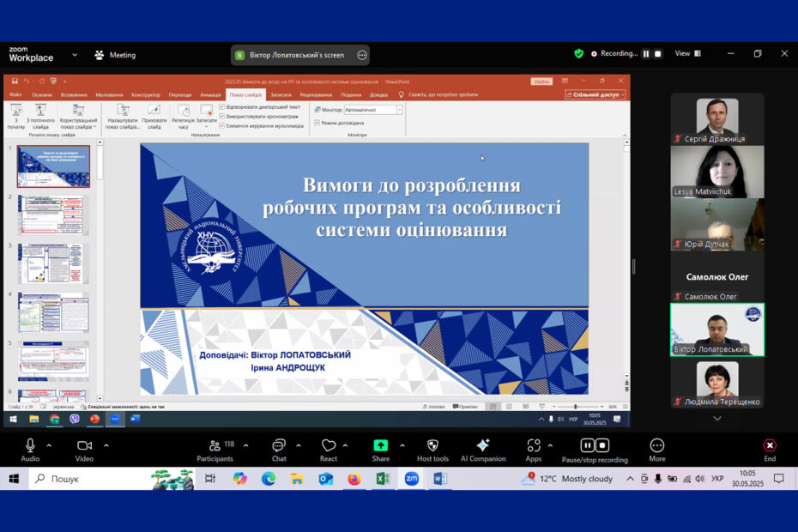Expand the Participants options caret

click(x=245, y=445)
